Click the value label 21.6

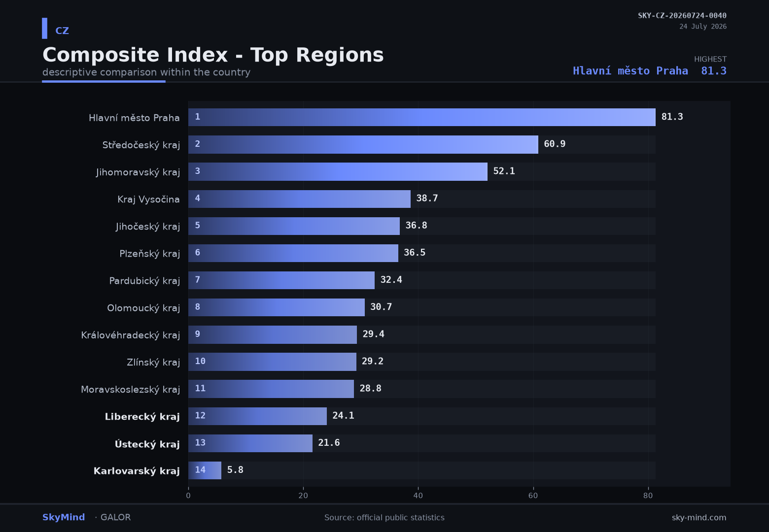[329, 442]
